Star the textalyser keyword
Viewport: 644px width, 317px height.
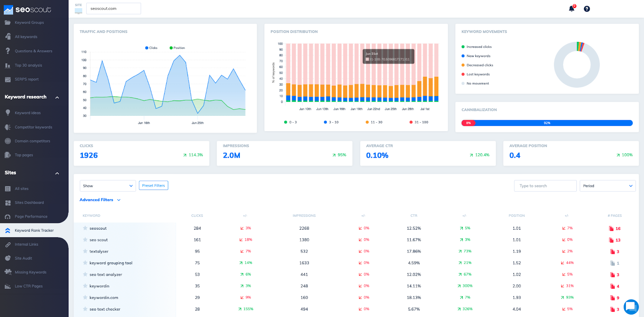click(85, 251)
